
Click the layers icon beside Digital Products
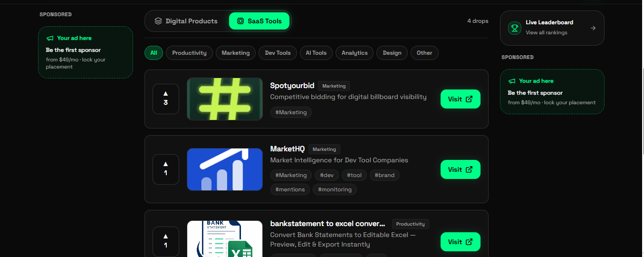[158, 21]
